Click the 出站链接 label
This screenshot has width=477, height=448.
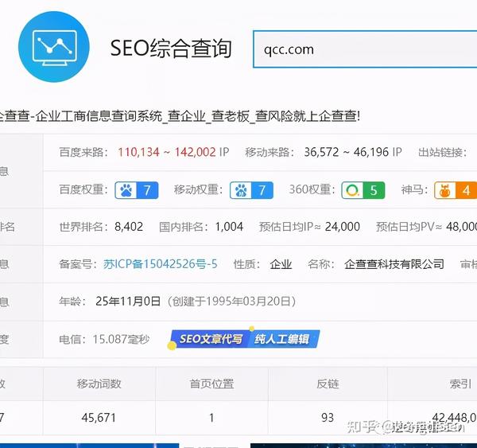442,152
